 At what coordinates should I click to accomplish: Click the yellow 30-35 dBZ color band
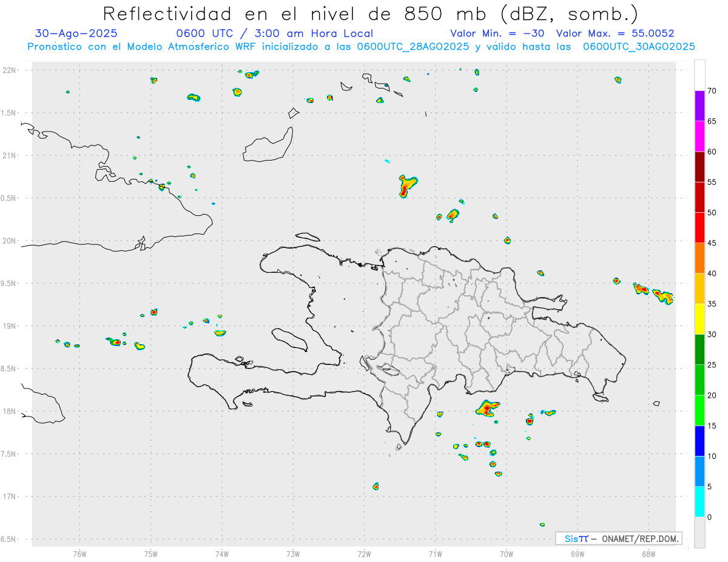[699, 319]
